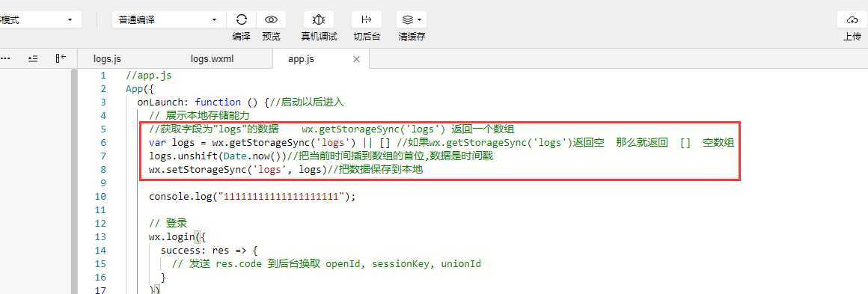The width and height of the screenshot is (868, 294).
Task: Click line number 3 in the gutter
Action: pos(103,102)
